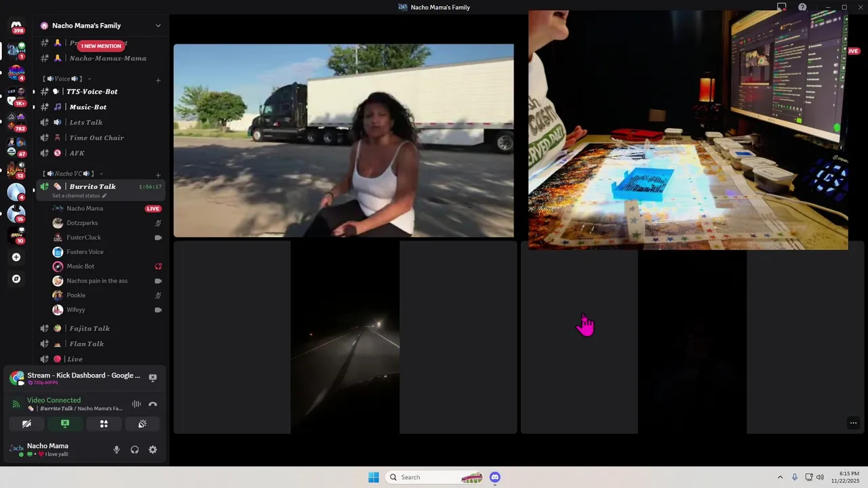
Task: Click the 1 NEW MENTION pill
Action: click(101, 46)
